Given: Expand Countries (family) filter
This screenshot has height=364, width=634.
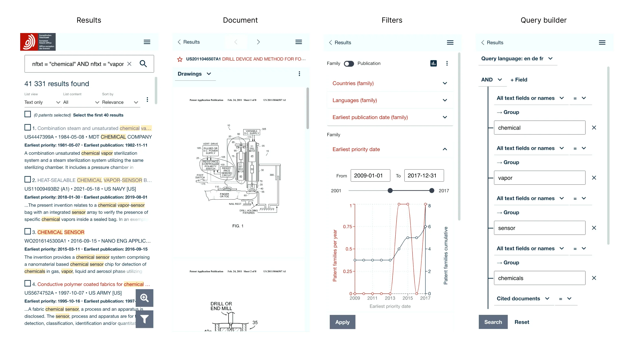Looking at the screenshot, I should coord(390,83).
